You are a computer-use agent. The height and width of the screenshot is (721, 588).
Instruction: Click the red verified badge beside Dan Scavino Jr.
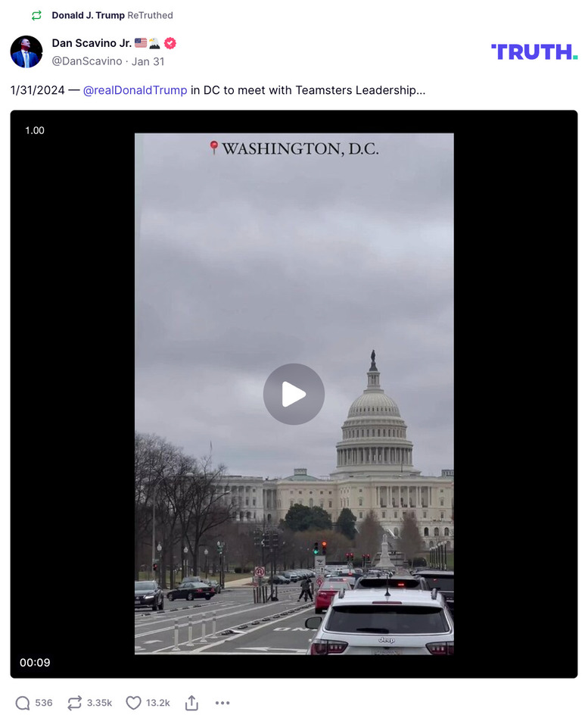(170, 43)
